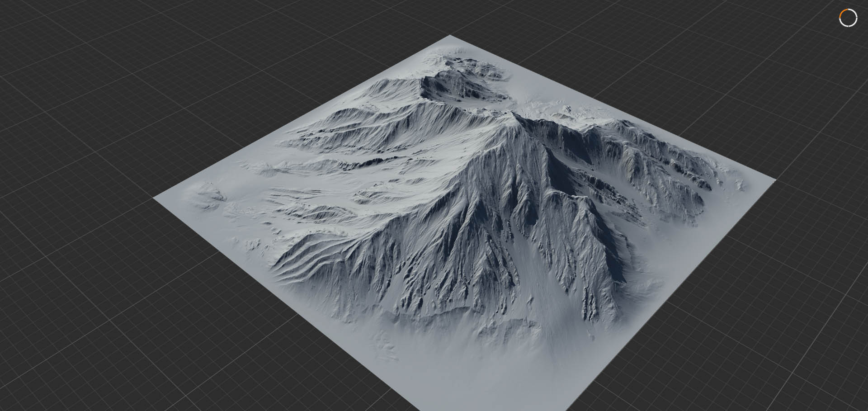Click the white top-right arc of the ring

(854, 12)
